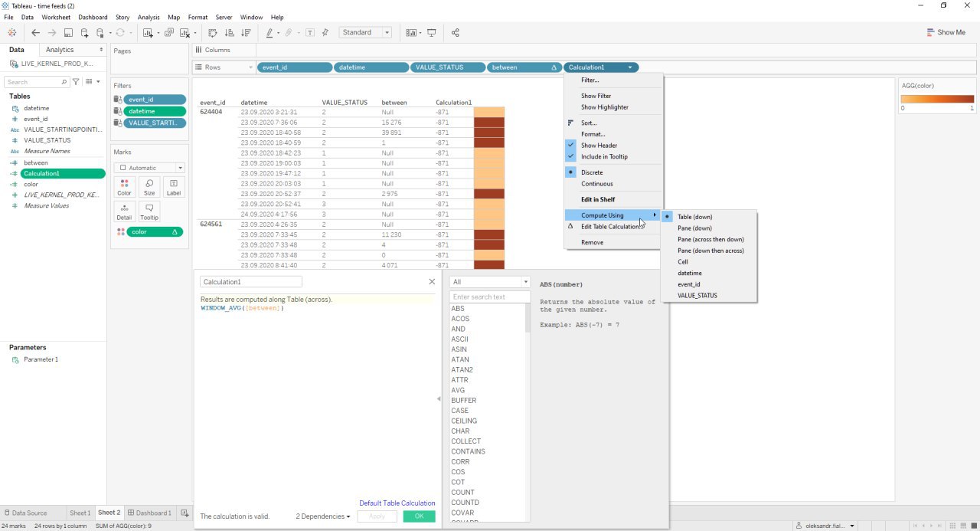Open the Automatic mark type dropdown
This screenshot has height=531, width=980.
(149, 168)
